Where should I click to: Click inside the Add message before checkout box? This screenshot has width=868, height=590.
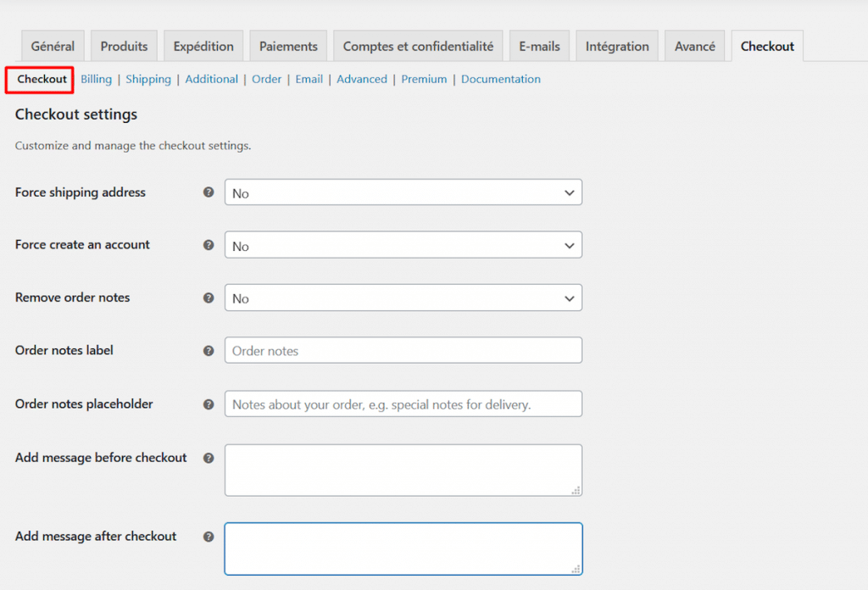click(403, 470)
